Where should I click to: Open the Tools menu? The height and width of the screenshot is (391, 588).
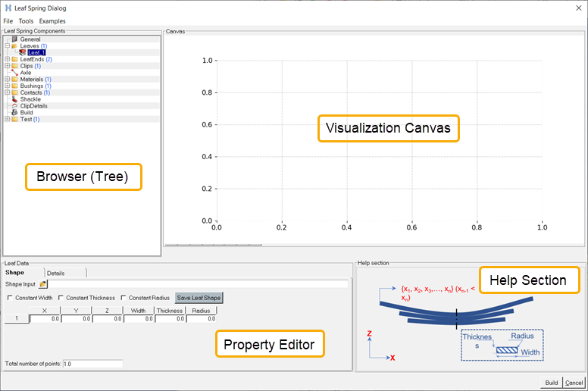click(26, 21)
